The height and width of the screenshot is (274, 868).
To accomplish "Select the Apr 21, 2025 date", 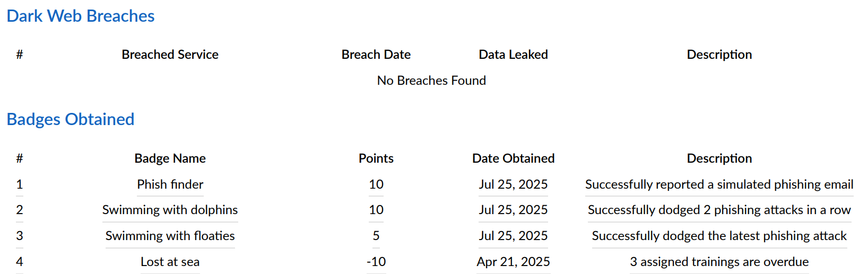I will (x=513, y=262).
